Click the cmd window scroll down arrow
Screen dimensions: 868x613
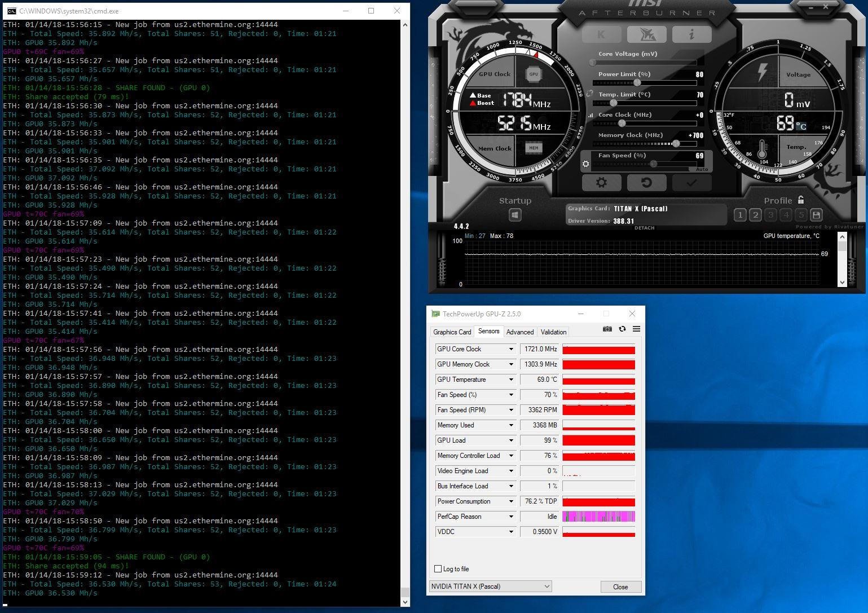(x=405, y=602)
